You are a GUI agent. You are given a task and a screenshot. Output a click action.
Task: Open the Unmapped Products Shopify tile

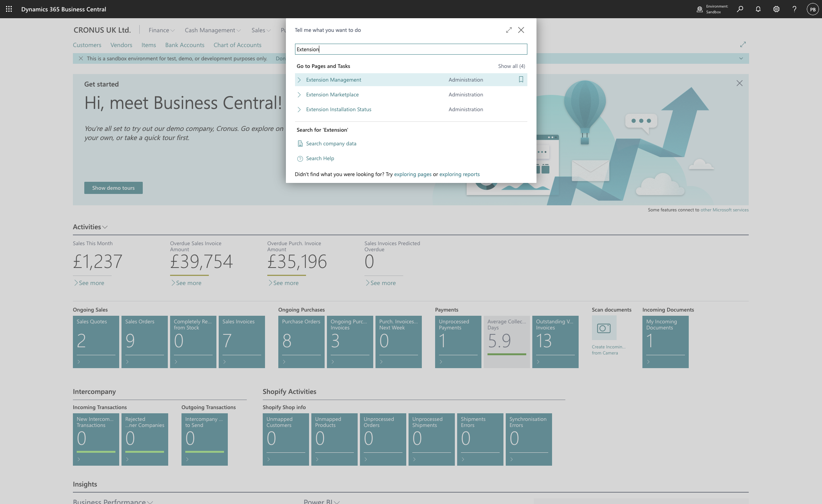coord(334,439)
